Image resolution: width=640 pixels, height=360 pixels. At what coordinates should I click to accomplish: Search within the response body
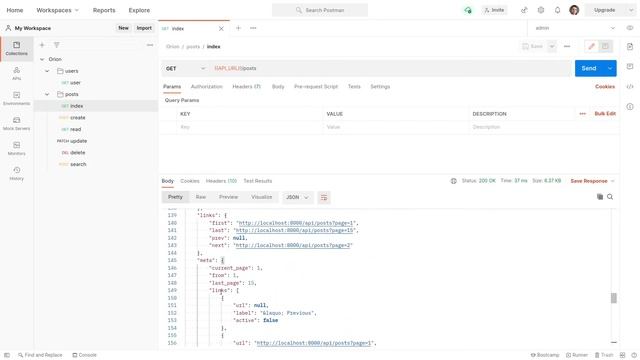[610, 197]
